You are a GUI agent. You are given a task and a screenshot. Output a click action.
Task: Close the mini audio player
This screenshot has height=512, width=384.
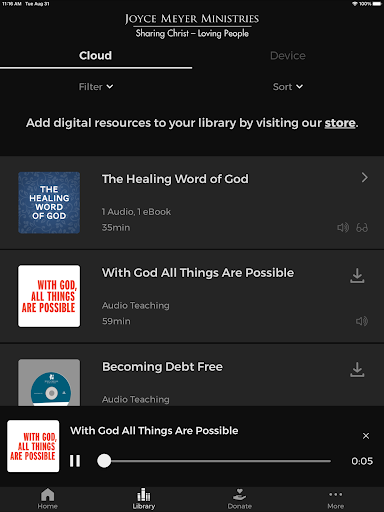click(x=366, y=436)
